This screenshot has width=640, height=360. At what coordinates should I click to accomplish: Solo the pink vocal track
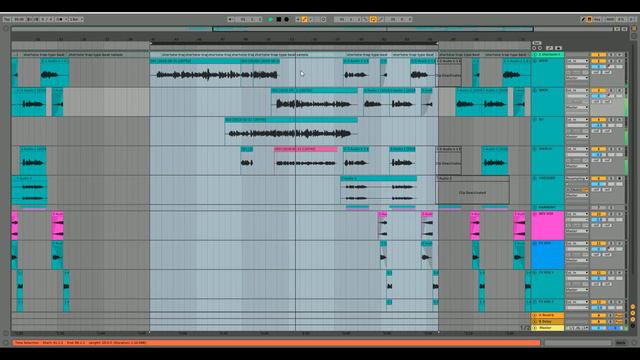[x=612, y=214]
